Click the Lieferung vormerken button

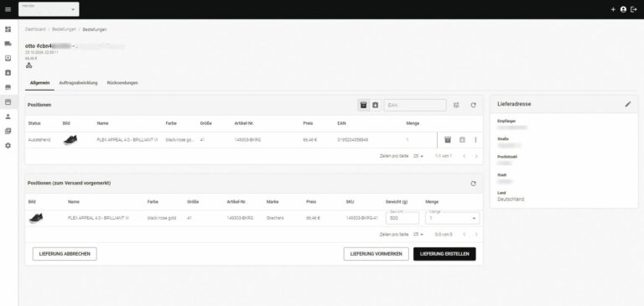pos(377,254)
